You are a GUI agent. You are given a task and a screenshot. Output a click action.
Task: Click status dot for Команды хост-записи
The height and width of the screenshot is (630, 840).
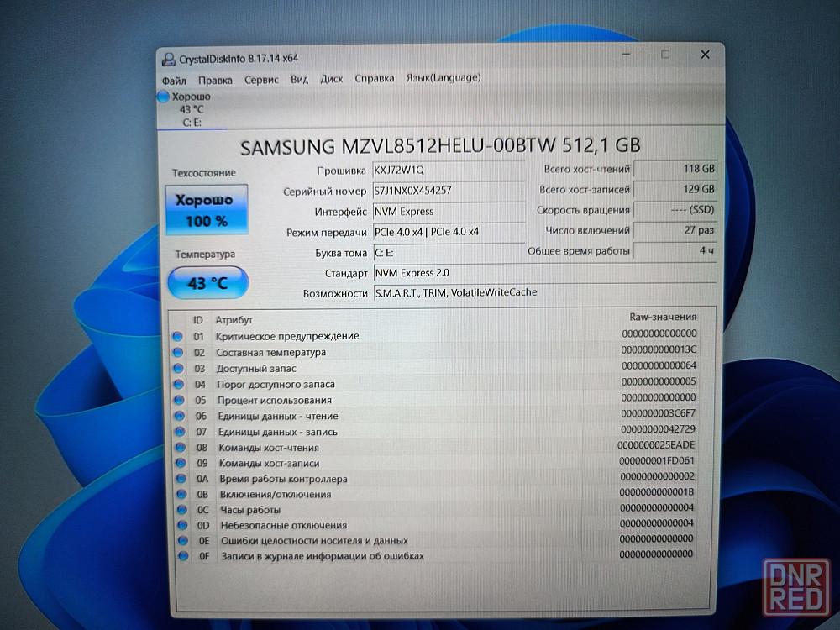pyautogui.click(x=181, y=463)
